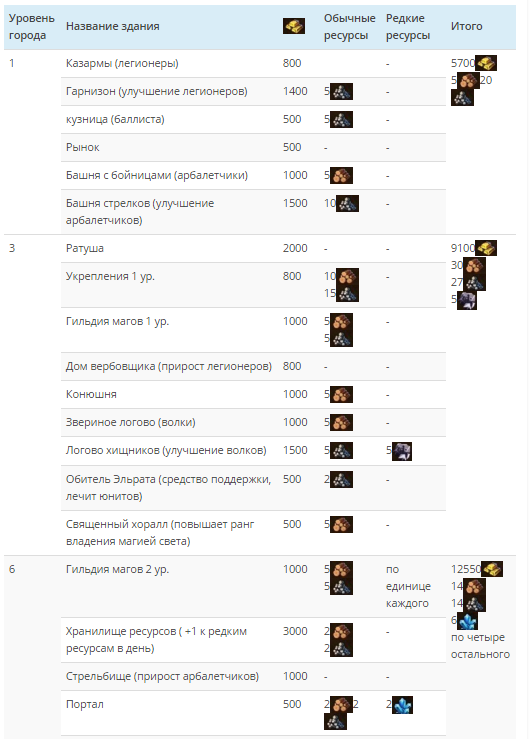The height and width of the screenshot is (739, 530).
Task: Click the gold icon beside the 12550 total
Action: (x=492, y=569)
